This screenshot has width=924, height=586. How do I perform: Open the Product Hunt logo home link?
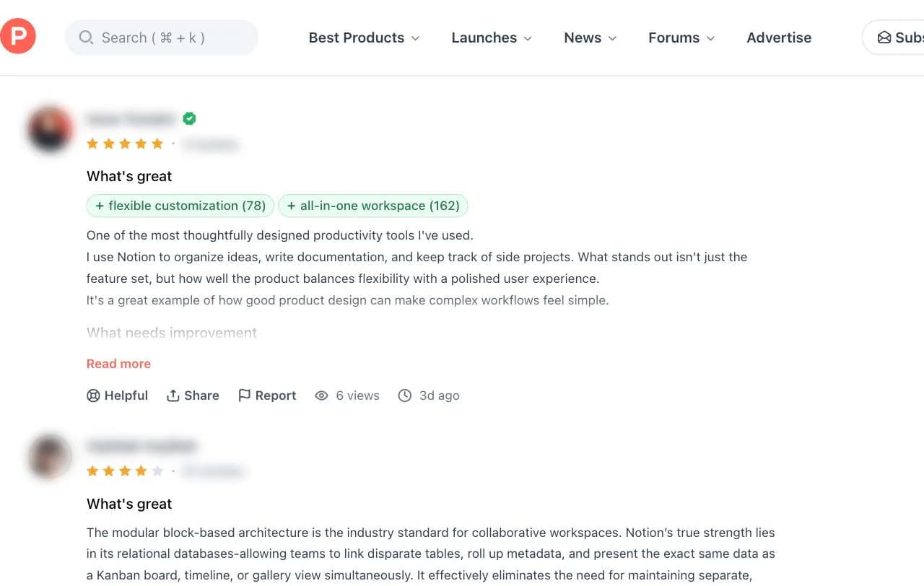click(18, 37)
